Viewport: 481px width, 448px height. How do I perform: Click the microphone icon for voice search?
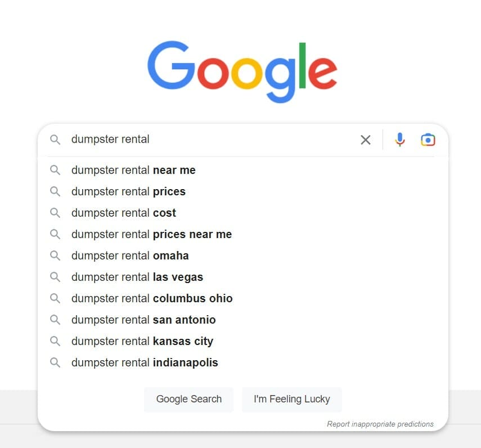[x=399, y=139]
